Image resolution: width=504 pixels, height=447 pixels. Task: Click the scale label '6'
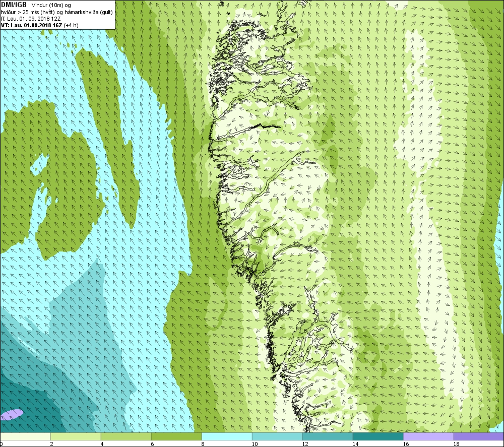(153, 444)
